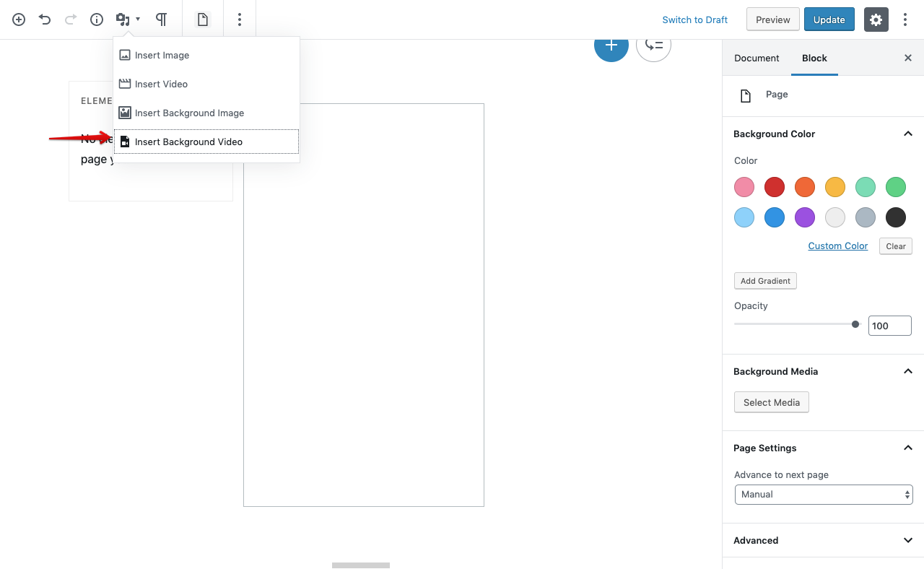Click the redo arrow icon
Viewport: 924px width, 569px height.
pos(71,19)
